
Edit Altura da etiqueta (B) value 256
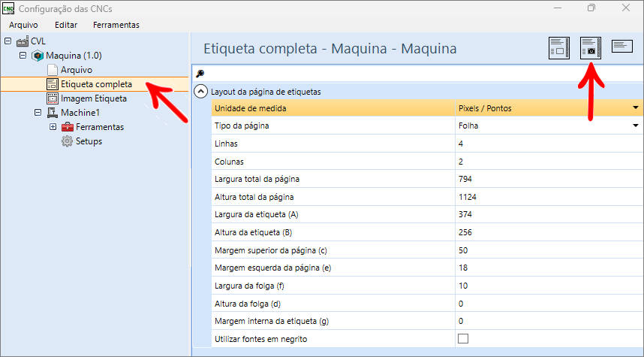(x=549, y=232)
